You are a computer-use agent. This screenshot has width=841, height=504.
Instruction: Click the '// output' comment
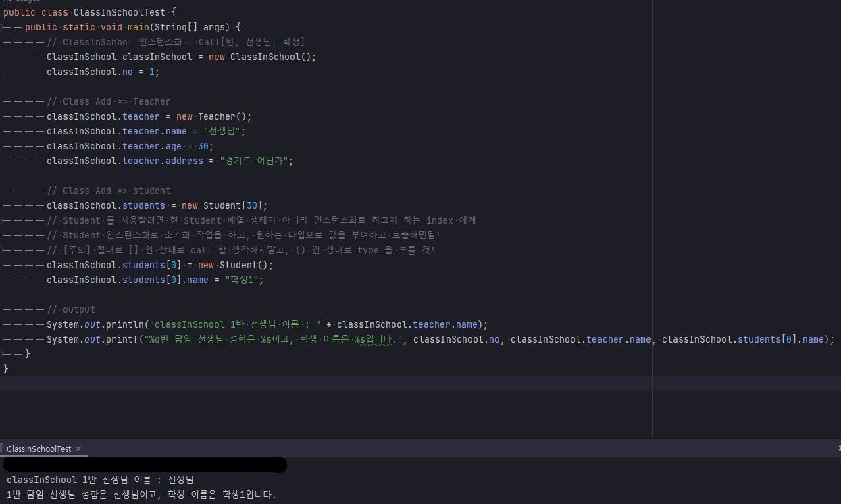coord(71,310)
